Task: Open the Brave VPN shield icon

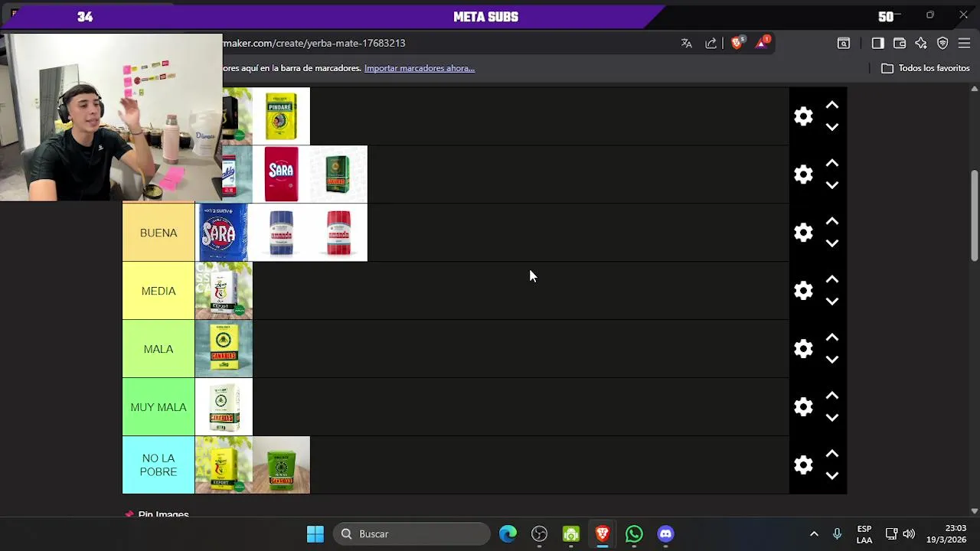Action: (x=942, y=44)
